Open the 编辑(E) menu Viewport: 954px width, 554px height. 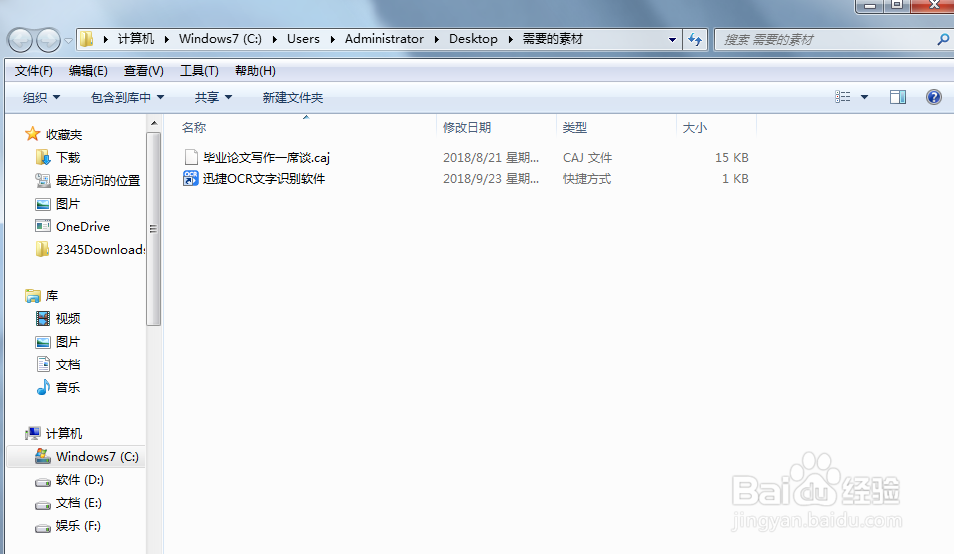tap(88, 71)
